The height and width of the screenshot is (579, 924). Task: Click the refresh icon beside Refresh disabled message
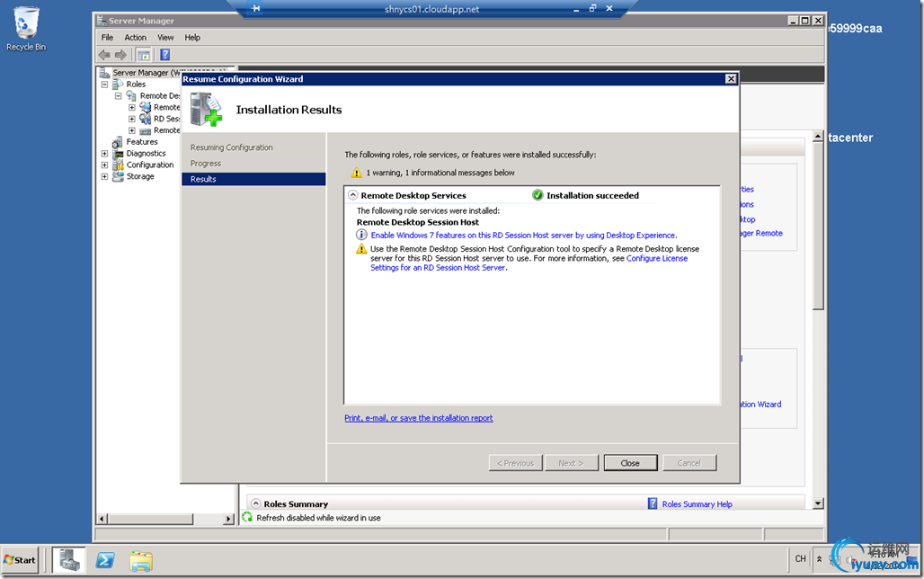247,518
